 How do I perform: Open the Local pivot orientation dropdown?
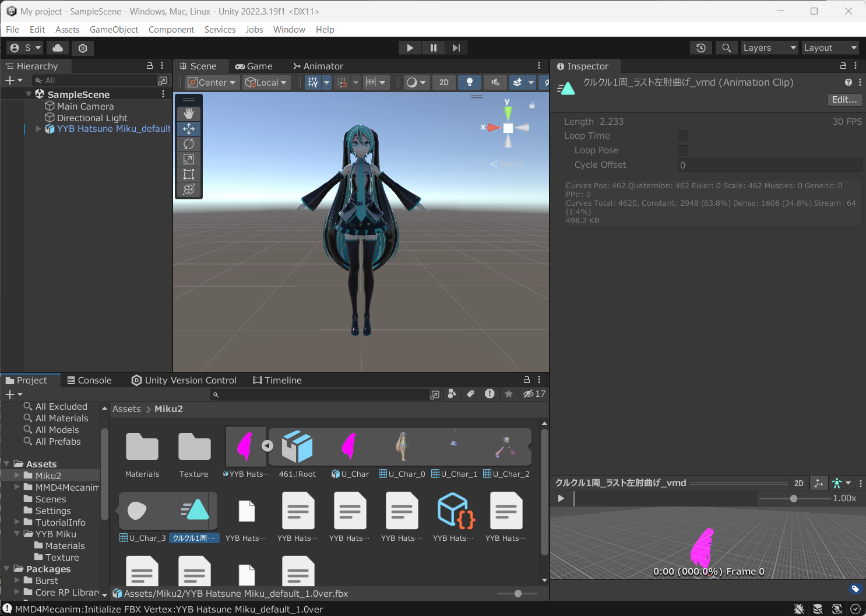pos(266,82)
